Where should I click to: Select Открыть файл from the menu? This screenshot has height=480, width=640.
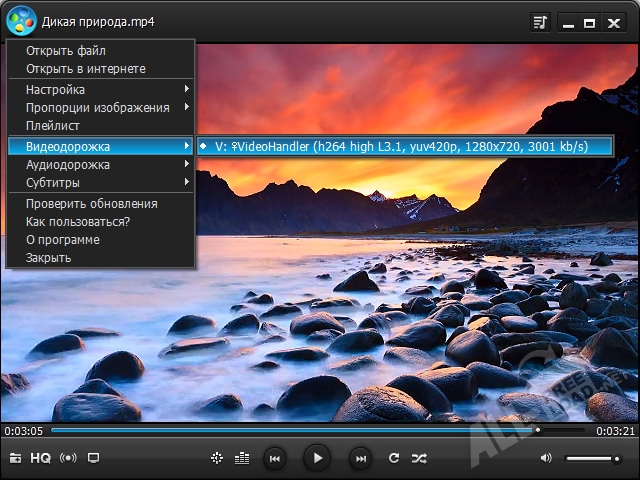coord(66,51)
